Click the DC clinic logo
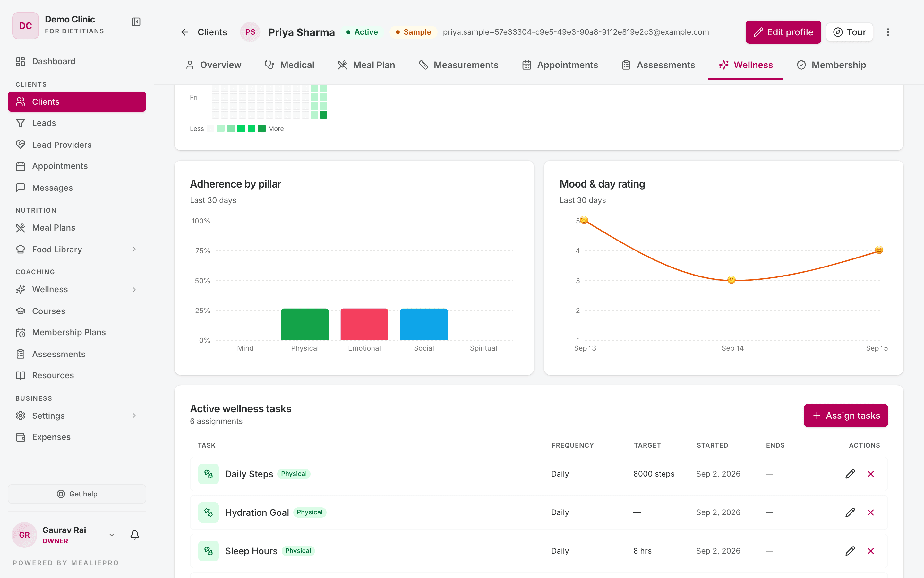Screen dimensions: 924x578 coord(26,26)
